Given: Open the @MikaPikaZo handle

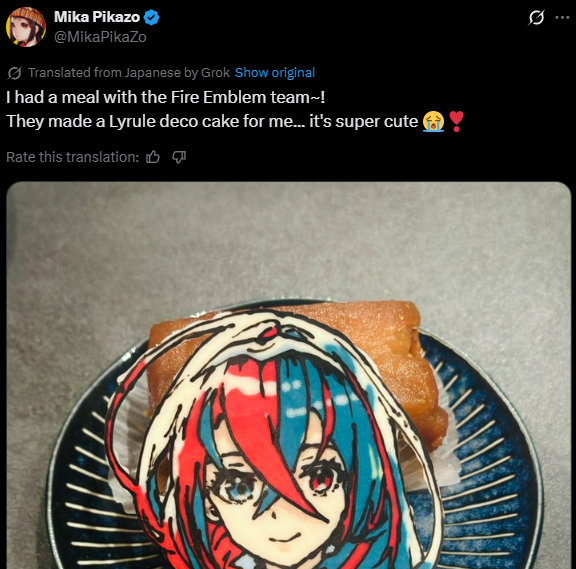Looking at the screenshot, I should pos(100,37).
